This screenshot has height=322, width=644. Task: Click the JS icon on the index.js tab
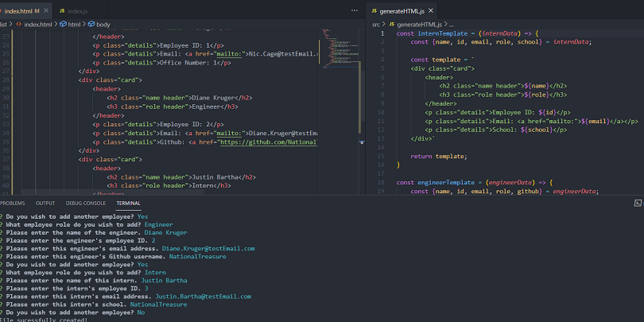tap(62, 10)
